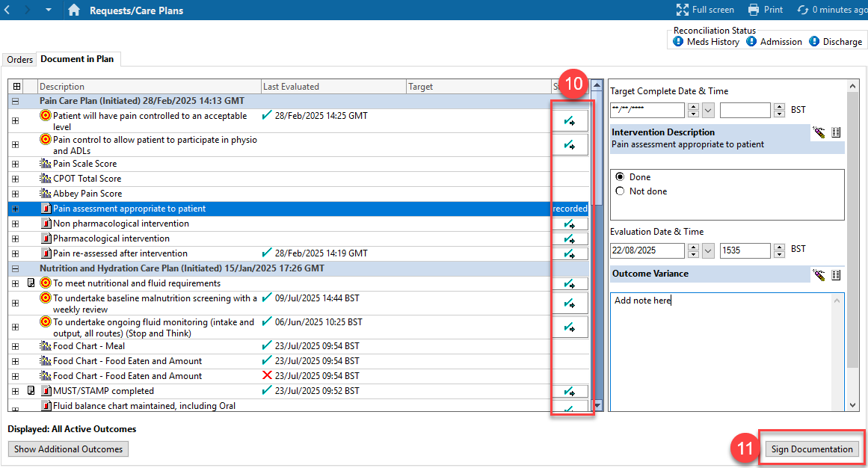Select the Not done radio button

point(620,191)
